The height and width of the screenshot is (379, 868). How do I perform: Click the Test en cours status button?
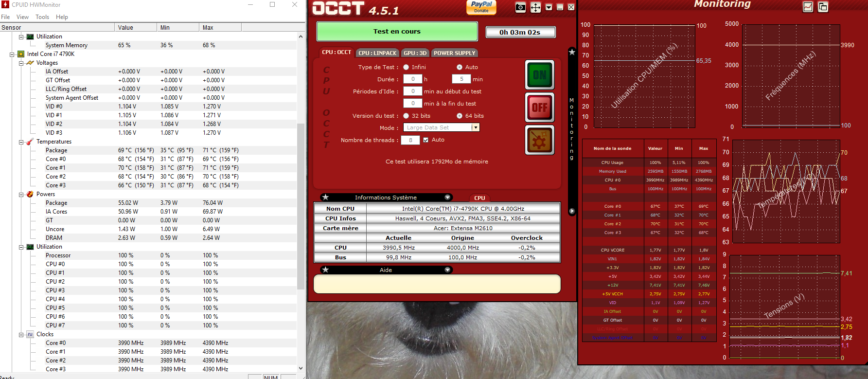[x=397, y=31]
